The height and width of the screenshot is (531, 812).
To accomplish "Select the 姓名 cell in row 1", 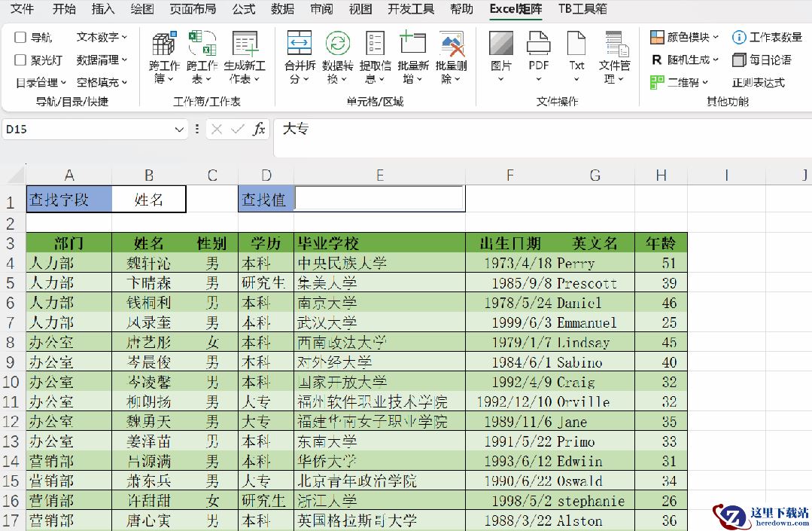I will point(148,199).
